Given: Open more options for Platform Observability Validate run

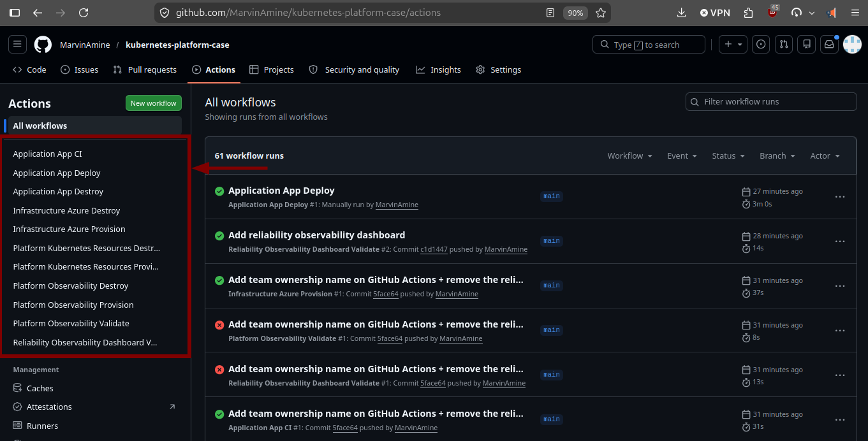Looking at the screenshot, I should [840, 331].
